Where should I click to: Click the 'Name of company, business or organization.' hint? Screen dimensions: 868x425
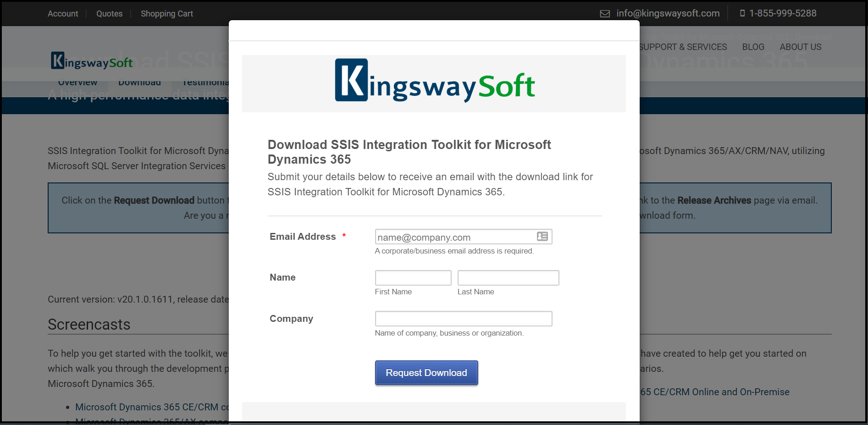pyautogui.click(x=449, y=333)
